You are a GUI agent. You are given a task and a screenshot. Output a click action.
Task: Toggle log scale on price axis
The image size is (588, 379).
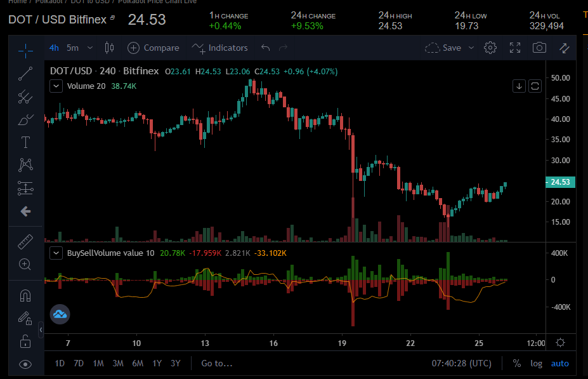tap(536, 363)
